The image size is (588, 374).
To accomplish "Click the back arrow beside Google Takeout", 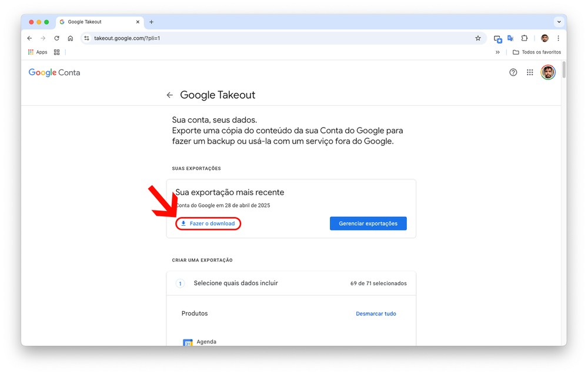I will (x=169, y=95).
